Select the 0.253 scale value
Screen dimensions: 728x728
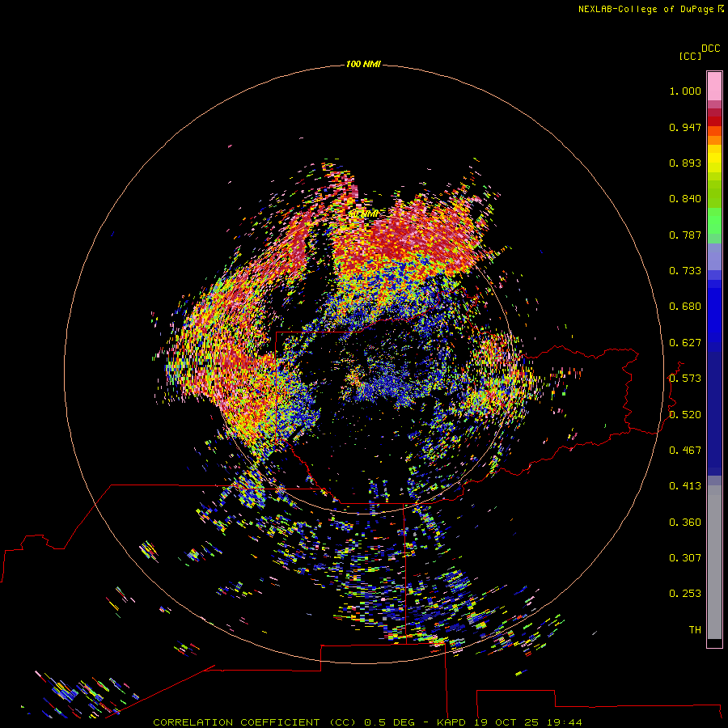tap(685, 594)
